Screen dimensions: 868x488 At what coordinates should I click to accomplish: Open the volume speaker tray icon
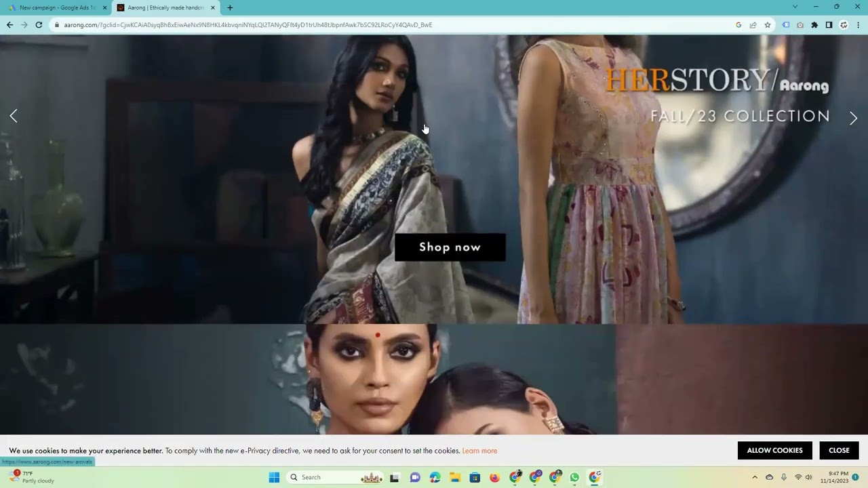(x=808, y=477)
